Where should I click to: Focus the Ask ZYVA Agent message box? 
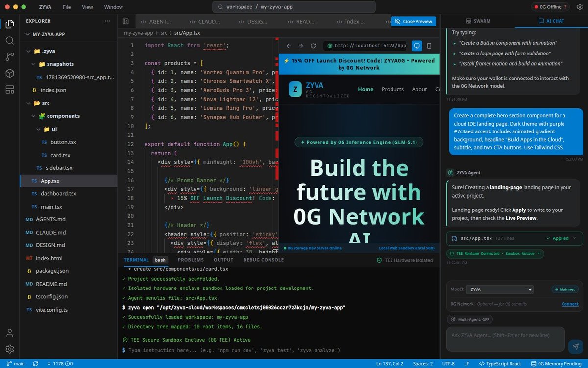506,340
